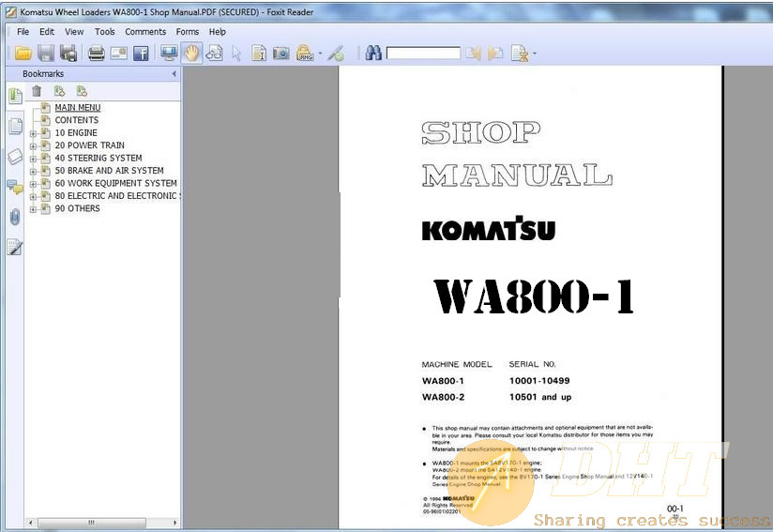The image size is (773, 532).
Task: Click the monitor full-screen icon
Action: point(169,53)
